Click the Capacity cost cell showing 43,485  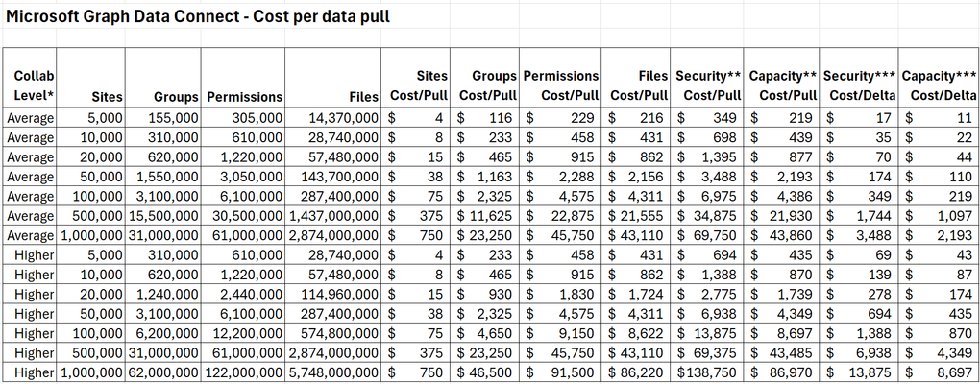782,353
